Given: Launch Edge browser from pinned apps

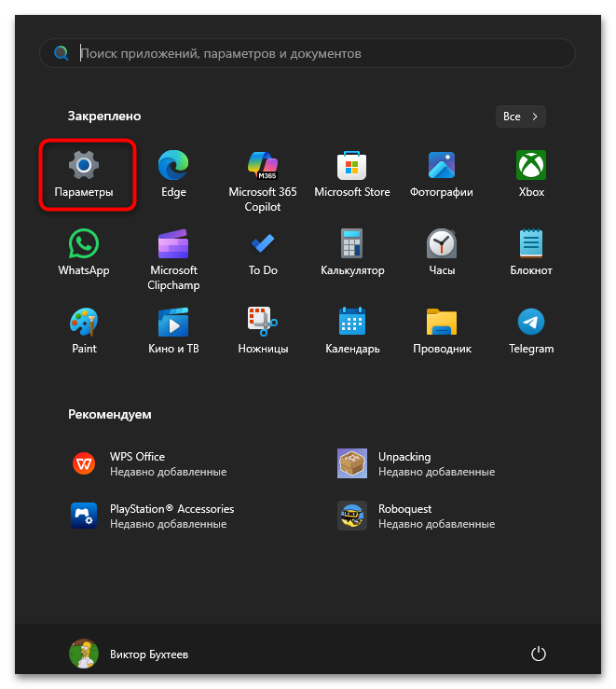Looking at the screenshot, I should tap(173, 174).
